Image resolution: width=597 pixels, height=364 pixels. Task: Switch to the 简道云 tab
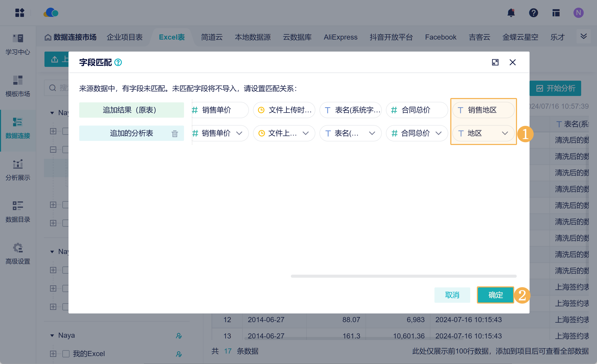212,37
